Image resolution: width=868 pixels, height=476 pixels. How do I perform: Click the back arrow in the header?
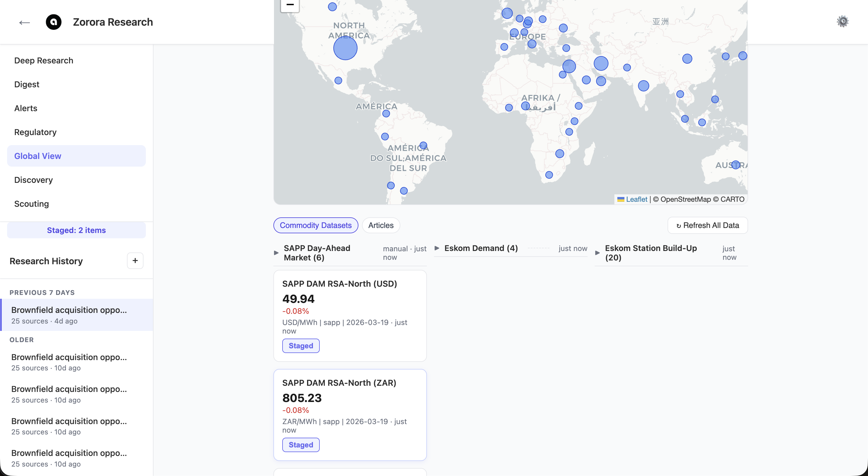24,22
